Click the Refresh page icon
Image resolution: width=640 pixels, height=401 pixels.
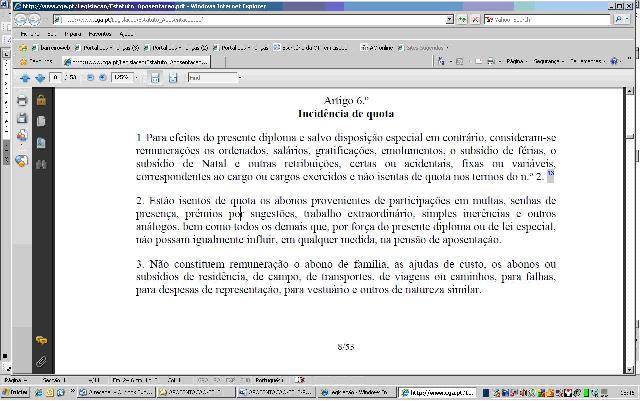click(462, 19)
